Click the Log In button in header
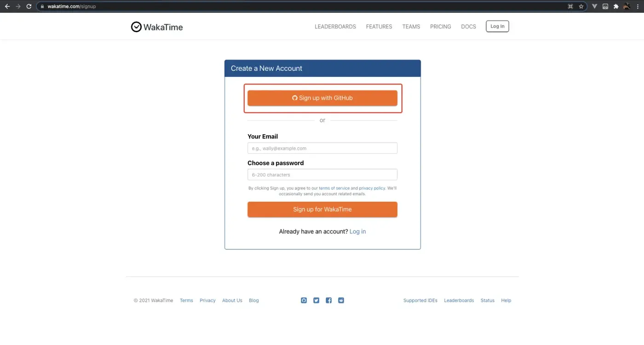Image resolution: width=644 pixels, height=345 pixels. point(497,26)
